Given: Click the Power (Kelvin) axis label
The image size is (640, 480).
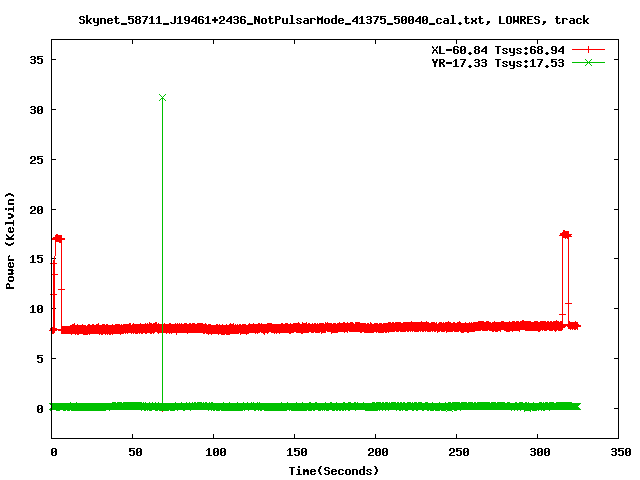Looking at the screenshot, I should [10, 241].
